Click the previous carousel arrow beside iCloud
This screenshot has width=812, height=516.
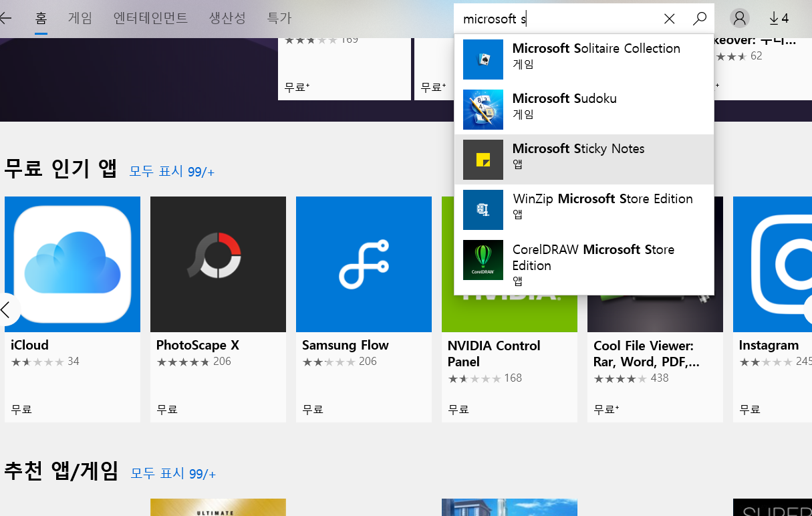7,309
